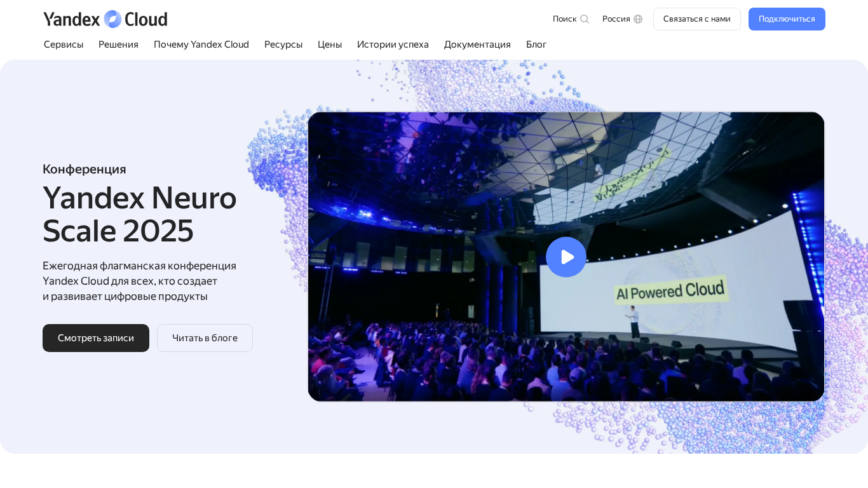Image resolution: width=868 pixels, height=488 pixels.
Task: Open the Россия region selector
Action: point(616,19)
